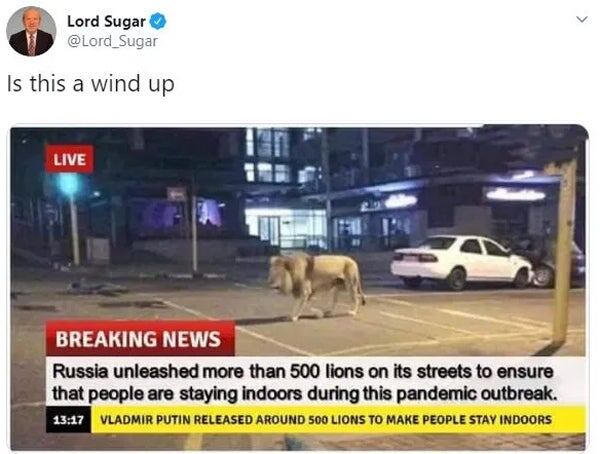Open the attached lion news image
Image resolution: width=600 pixels, height=454 pixels.
click(299, 288)
